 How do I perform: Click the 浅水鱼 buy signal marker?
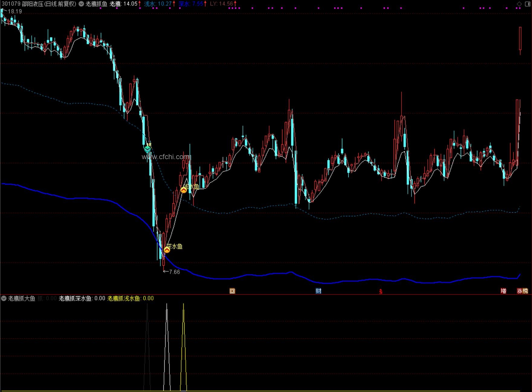point(184,190)
